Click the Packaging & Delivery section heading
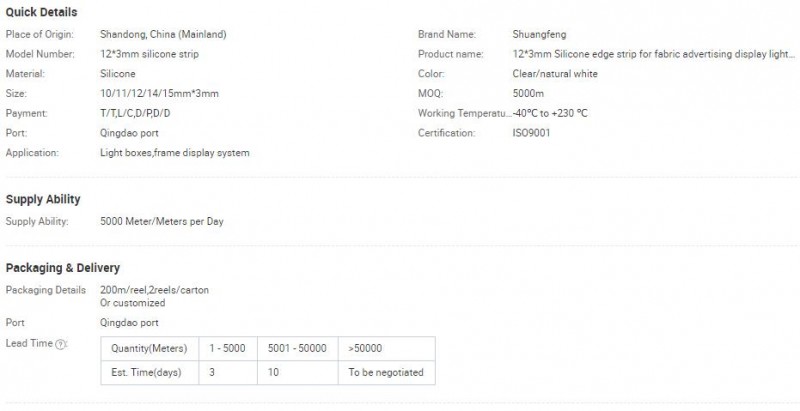Viewport: 800px width, 411px height. [63, 268]
